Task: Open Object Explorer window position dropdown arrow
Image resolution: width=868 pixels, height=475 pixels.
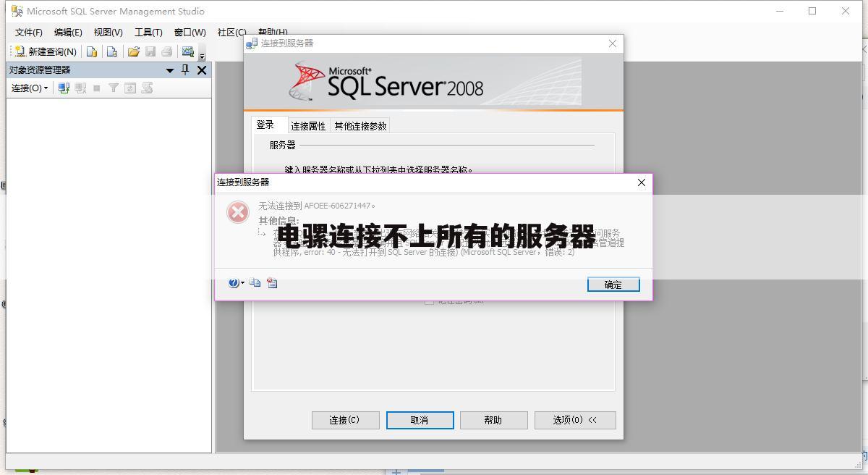Action: coord(170,70)
